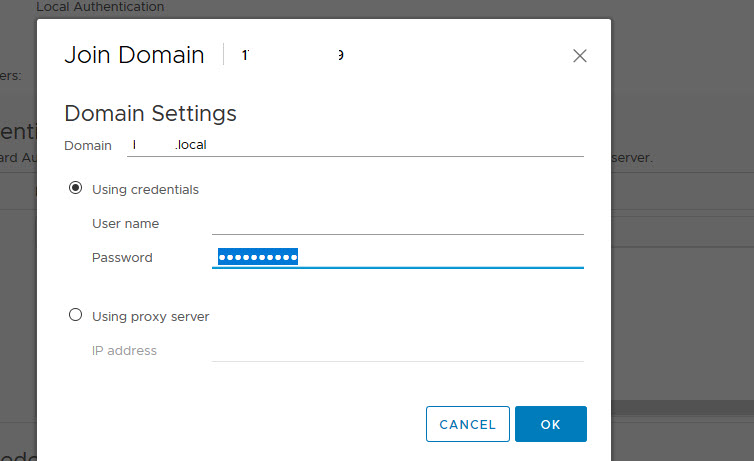
Task: Select the Using proxy server radio button
Action: pos(75,315)
